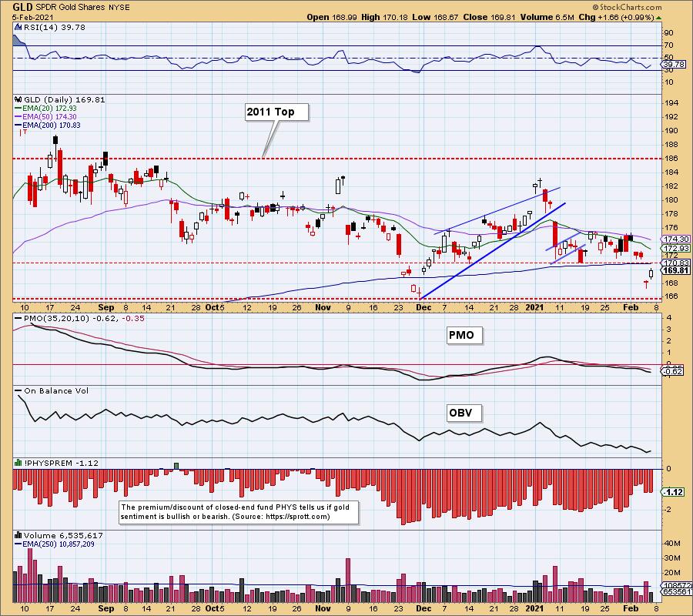Click the PHYS premium/discount explanatory note
693x616 pixels.
[239, 512]
